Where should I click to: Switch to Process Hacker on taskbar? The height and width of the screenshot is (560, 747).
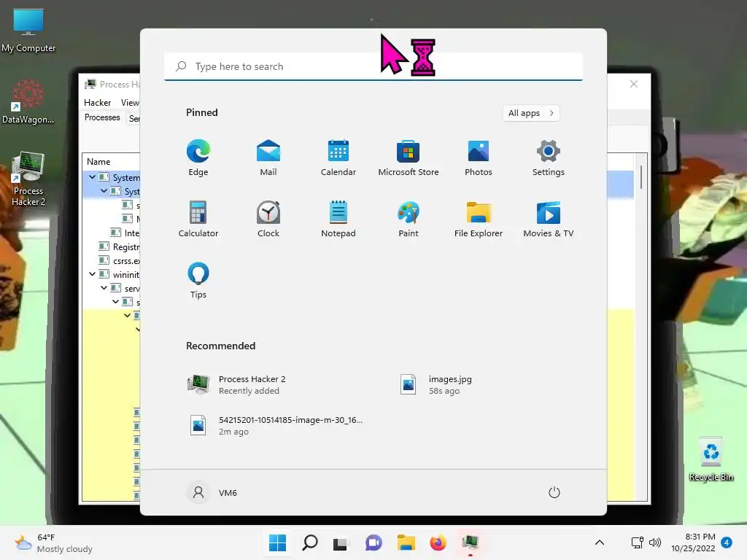click(x=471, y=542)
